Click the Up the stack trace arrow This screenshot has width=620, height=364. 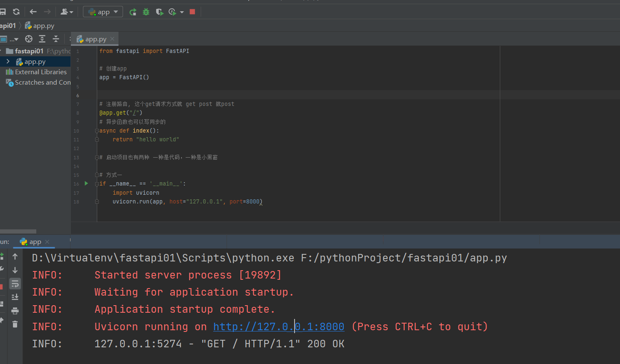pyautogui.click(x=15, y=256)
